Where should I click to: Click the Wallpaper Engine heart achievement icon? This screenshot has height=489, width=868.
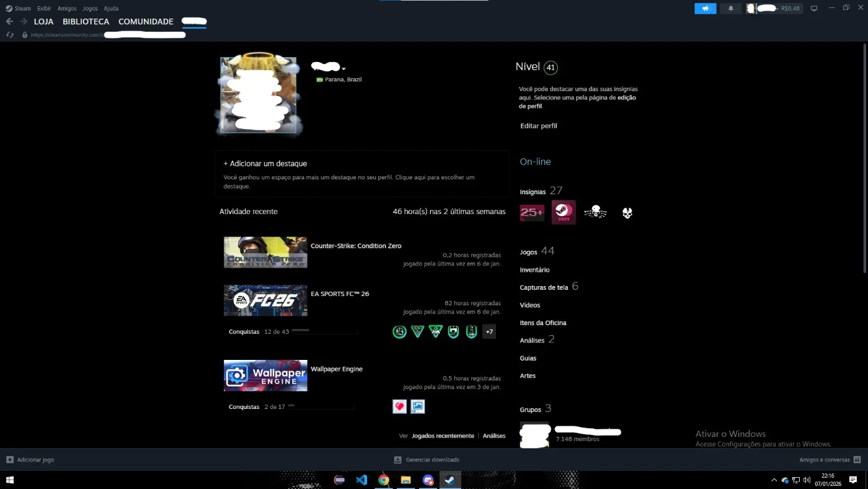(399, 406)
